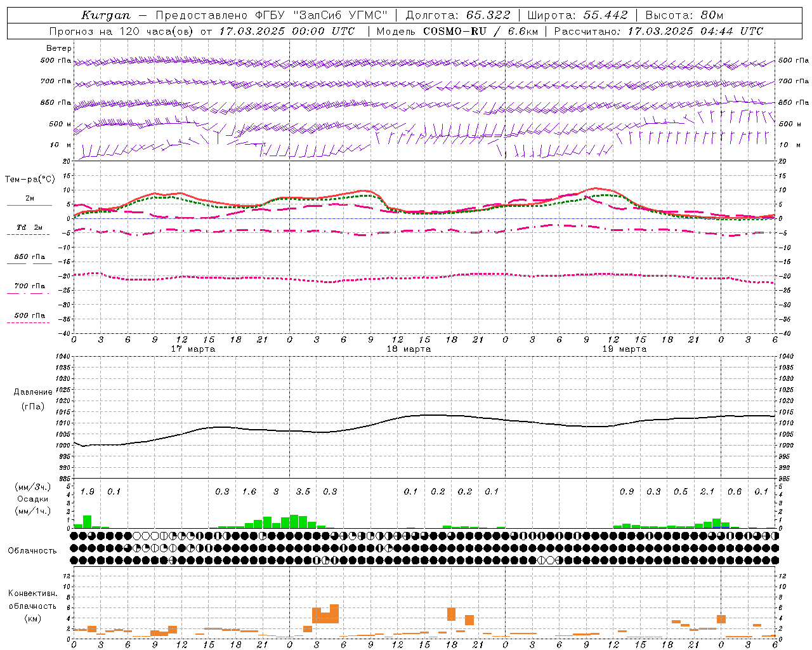Click the 'Облачность' cloud cover label

click(32, 550)
